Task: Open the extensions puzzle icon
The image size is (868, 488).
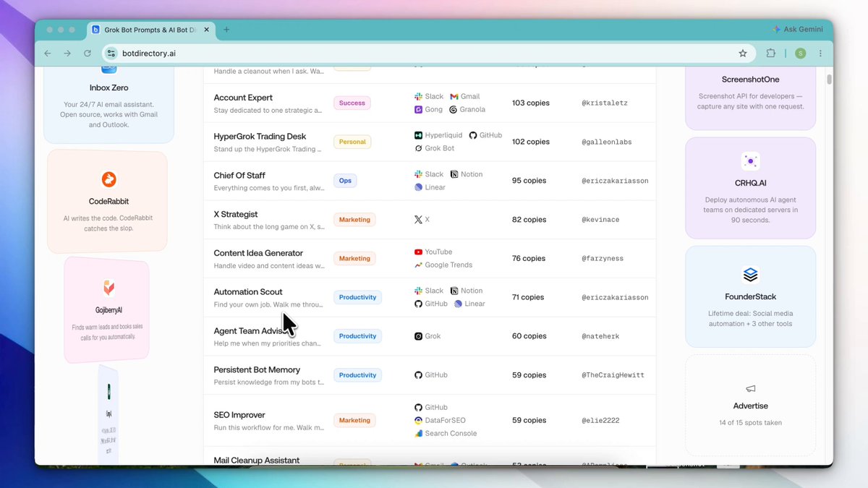Action: click(x=771, y=53)
